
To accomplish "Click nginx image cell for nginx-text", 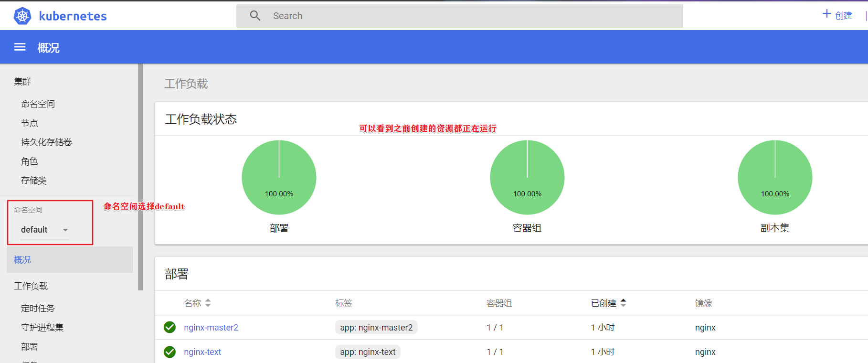I will (x=705, y=352).
